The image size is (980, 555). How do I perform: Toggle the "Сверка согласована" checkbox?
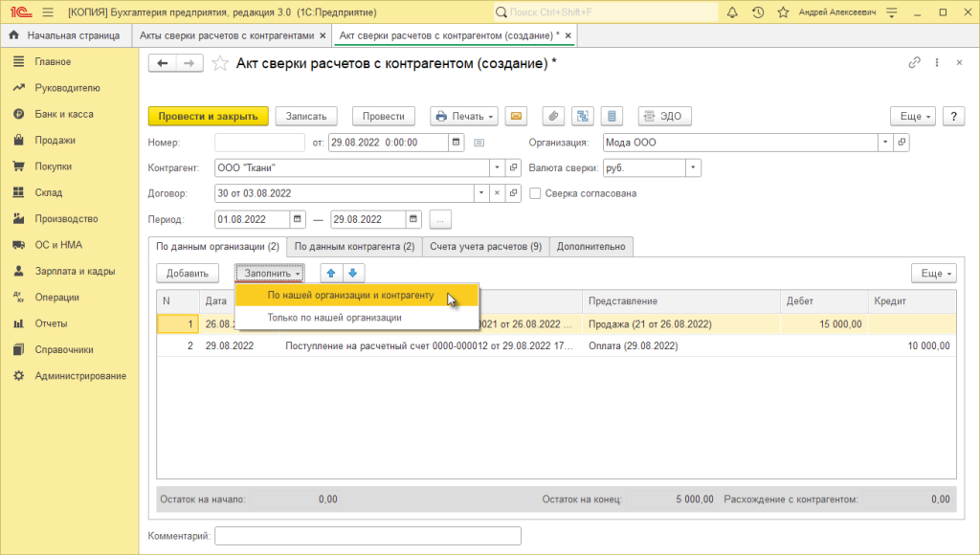(x=535, y=193)
